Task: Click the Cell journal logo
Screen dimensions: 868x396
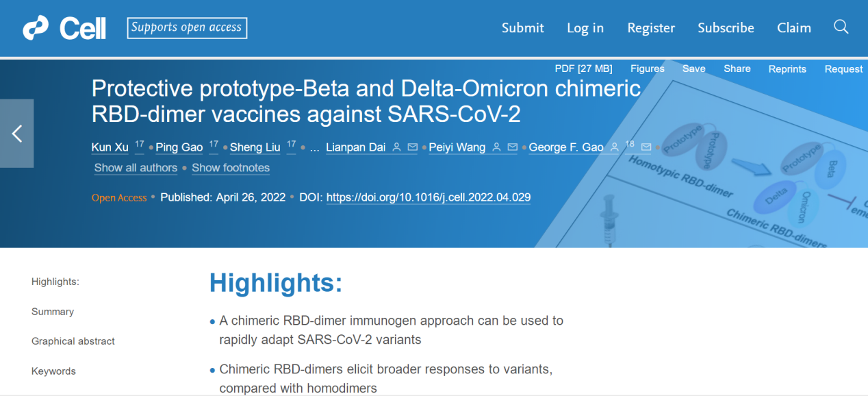Action: point(64,28)
